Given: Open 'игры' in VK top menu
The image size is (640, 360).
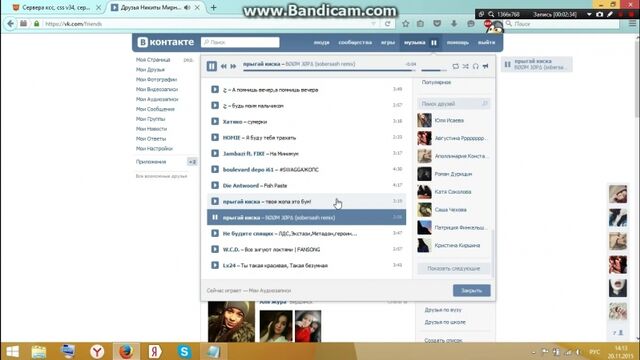Looking at the screenshot, I should coord(388,42).
